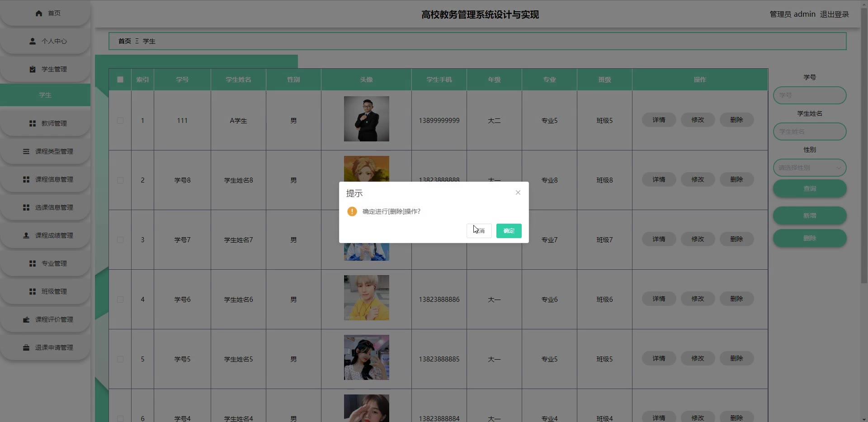Click the clipboard icon beside 学生管理
The height and width of the screenshot is (422, 868).
[33, 69]
